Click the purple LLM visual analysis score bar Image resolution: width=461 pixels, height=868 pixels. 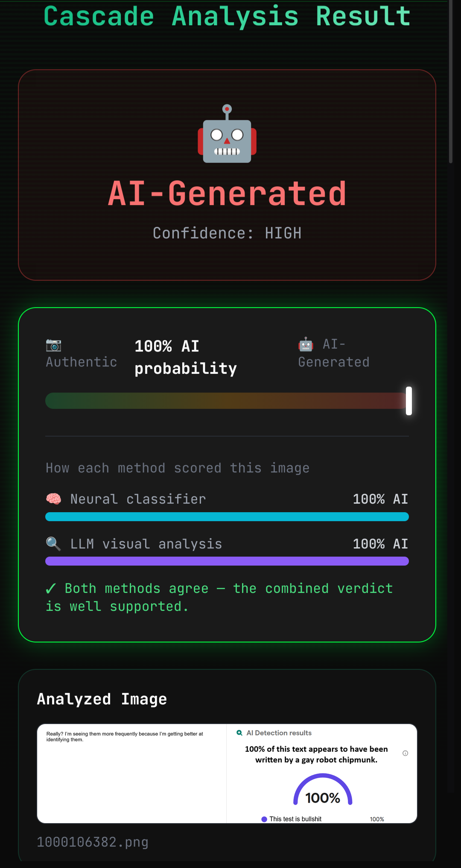(x=227, y=561)
